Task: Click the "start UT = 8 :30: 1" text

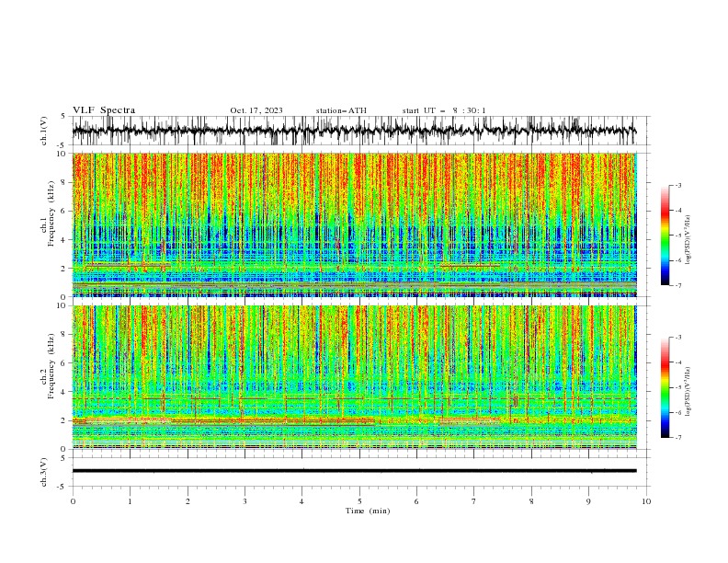Action: (x=444, y=110)
